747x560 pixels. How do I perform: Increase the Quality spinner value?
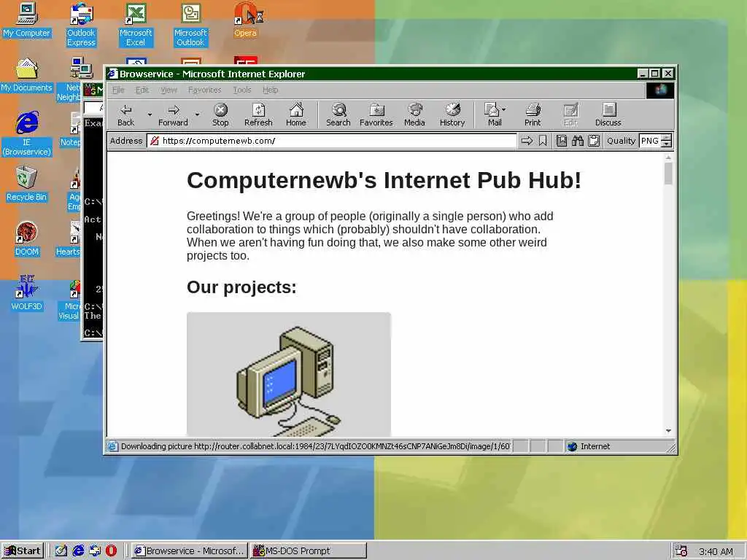[x=667, y=138]
